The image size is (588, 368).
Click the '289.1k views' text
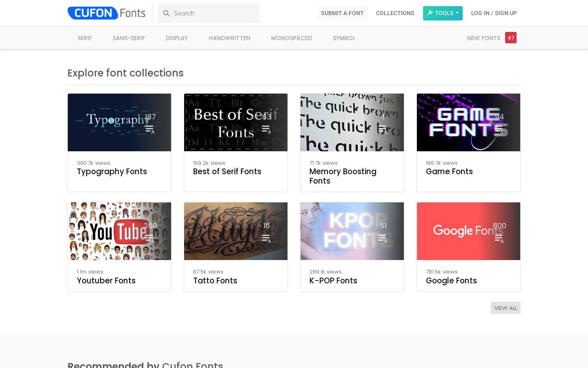coord(325,272)
